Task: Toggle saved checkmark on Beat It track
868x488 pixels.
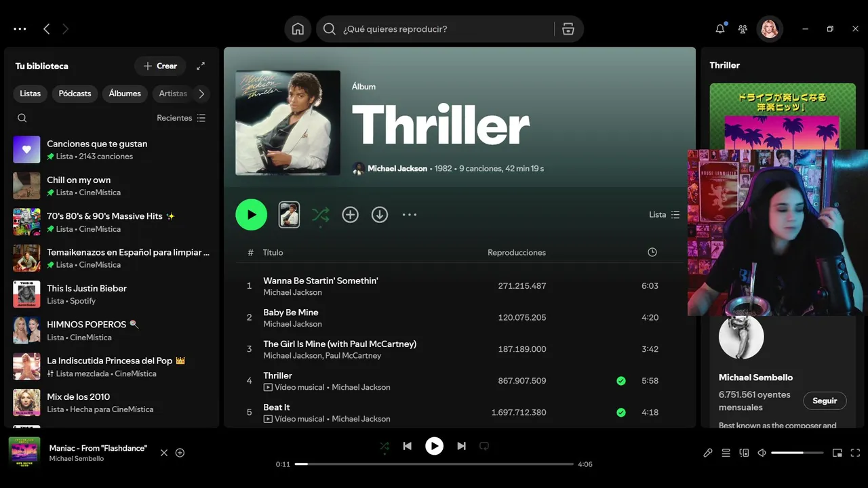Action: click(621, 412)
